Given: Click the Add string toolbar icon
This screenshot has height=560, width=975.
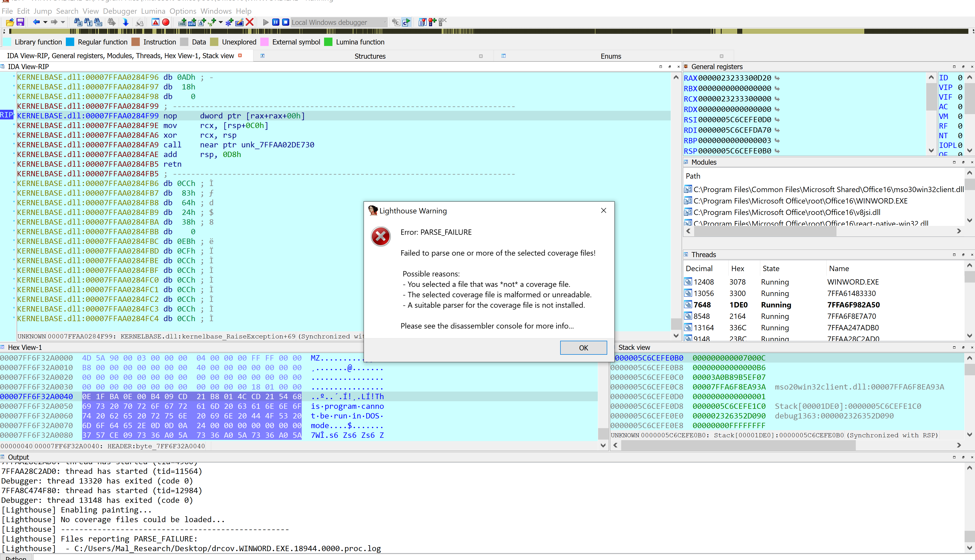Looking at the screenshot, I should (202, 22).
